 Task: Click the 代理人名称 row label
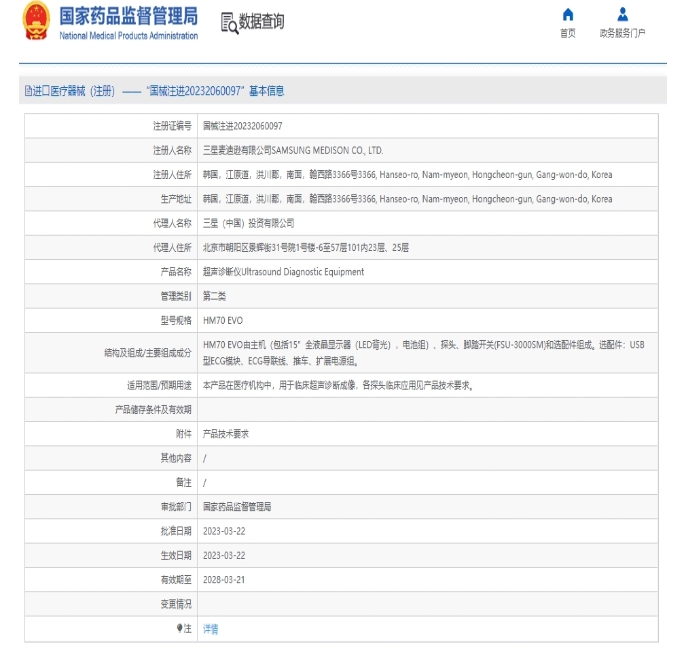click(172, 223)
